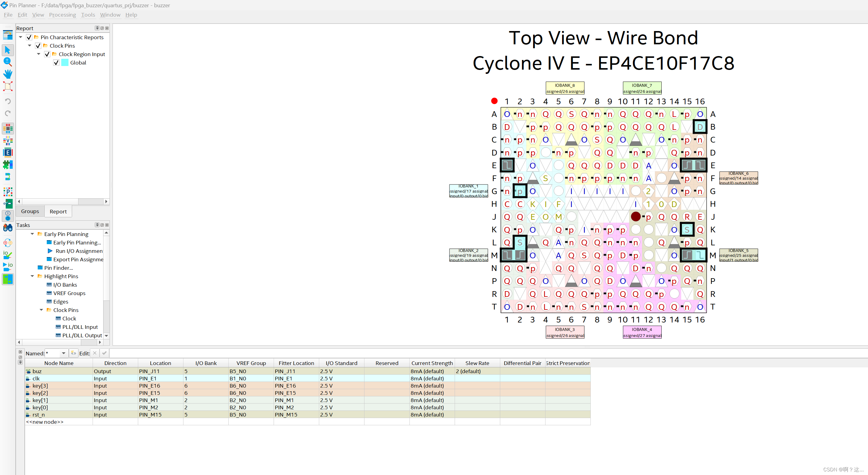Toggle the Show Edges 'E' icon

(x=8, y=153)
